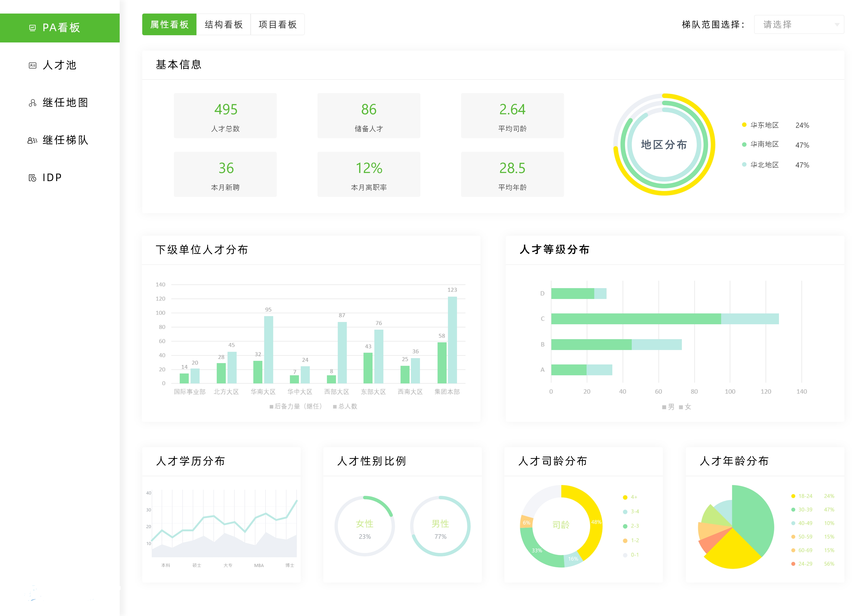The height and width of the screenshot is (616, 867).
Task: Switch to 项目看板 tab
Action: click(277, 25)
